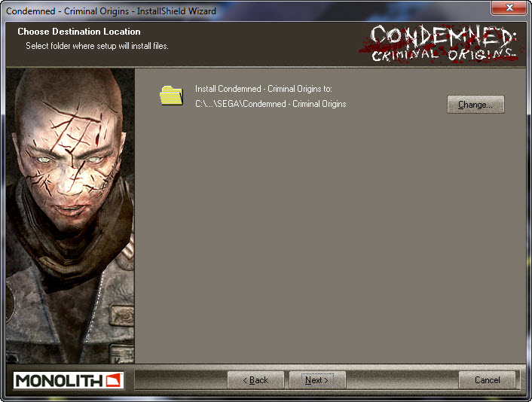The height and width of the screenshot is (402, 532).
Task: Go back with the Back button
Action: [255, 380]
